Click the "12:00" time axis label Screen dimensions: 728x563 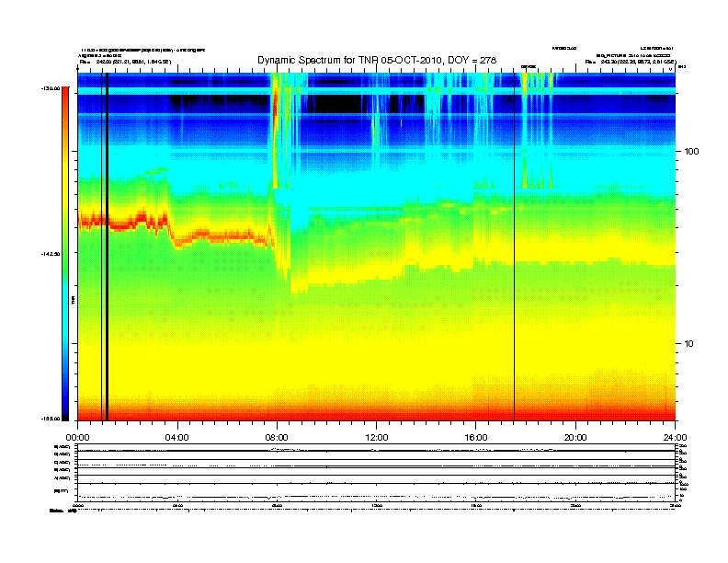(x=377, y=438)
